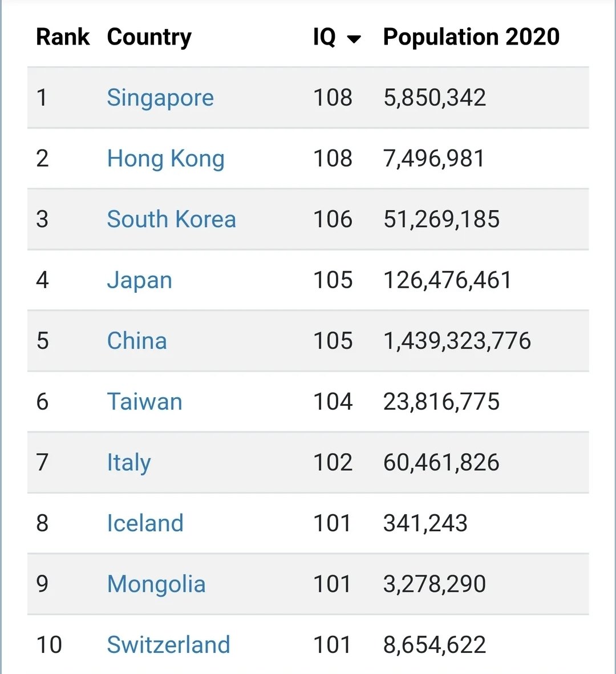This screenshot has width=616, height=674.
Task: Open the Singapore country link
Action: pyautogui.click(x=160, y=98)
